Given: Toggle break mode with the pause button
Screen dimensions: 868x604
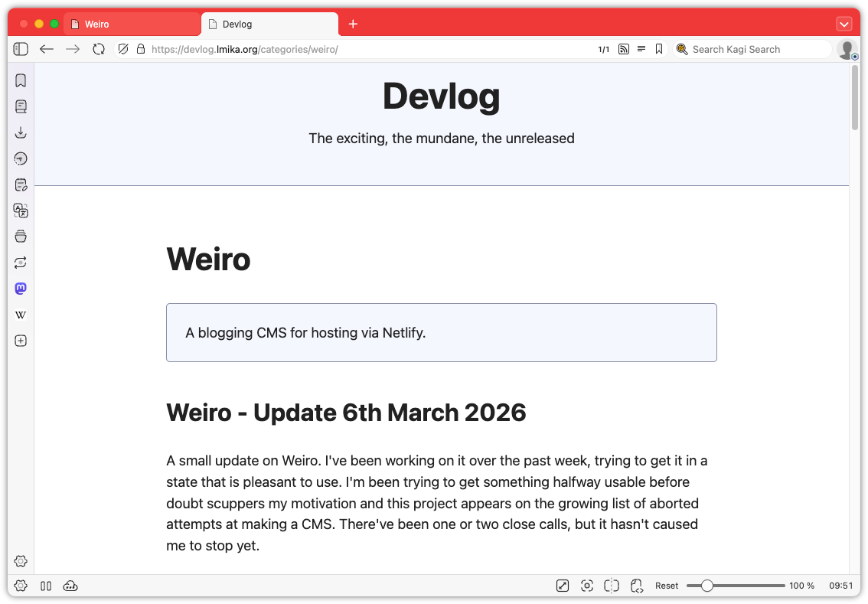Looking at the screenshot, I should [x=46, y=586].
